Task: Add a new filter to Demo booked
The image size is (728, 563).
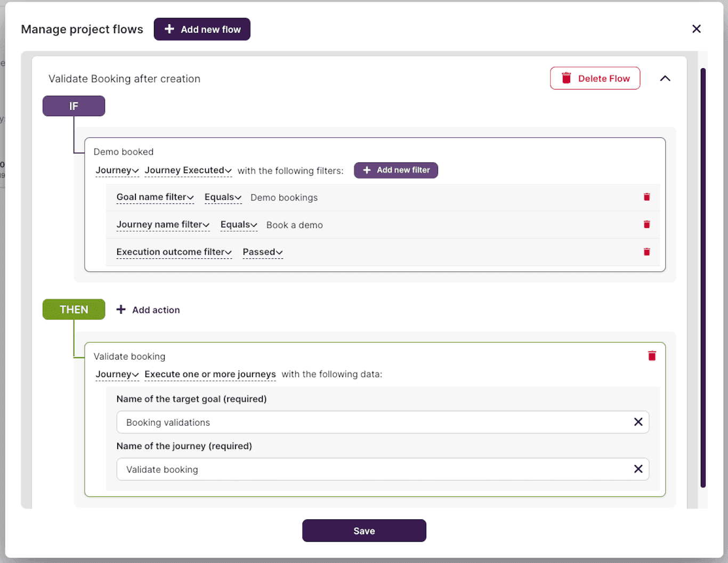Action: tap(395, 170)
